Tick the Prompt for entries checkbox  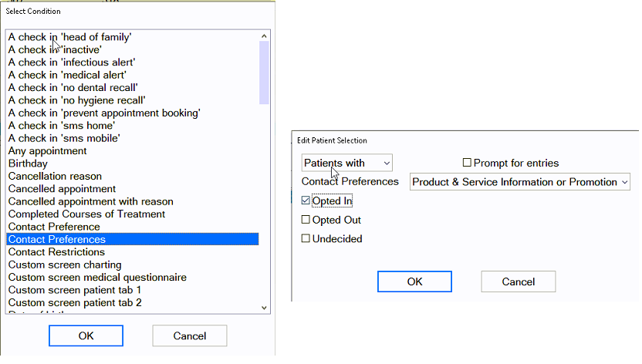tap(467, 163)
